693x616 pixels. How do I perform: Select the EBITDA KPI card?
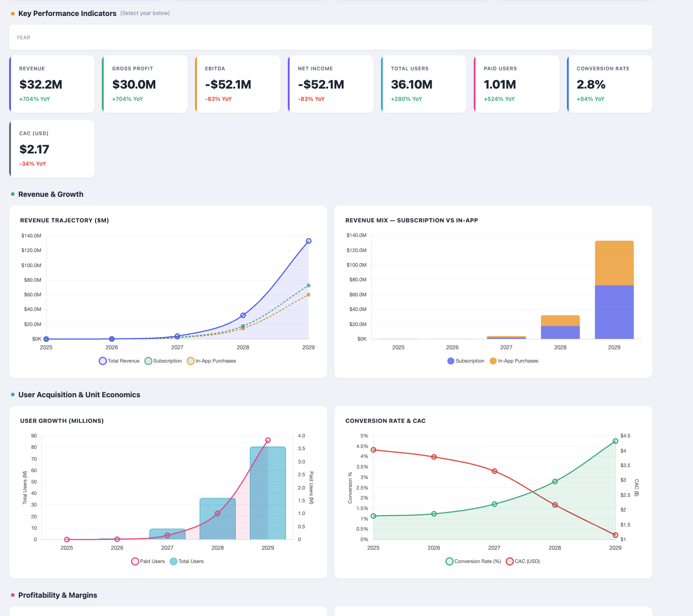[238, 84]
